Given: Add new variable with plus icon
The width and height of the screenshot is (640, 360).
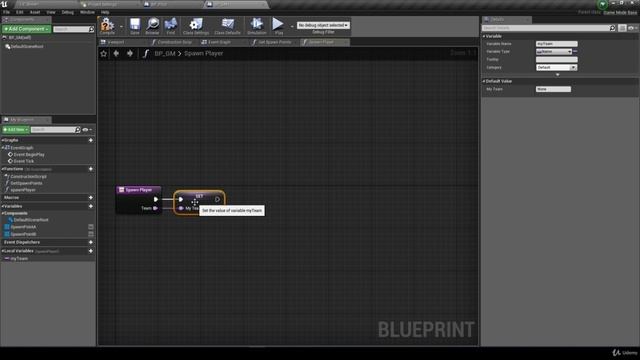Looking at the screenshot, I should click(x=91, y=206).
